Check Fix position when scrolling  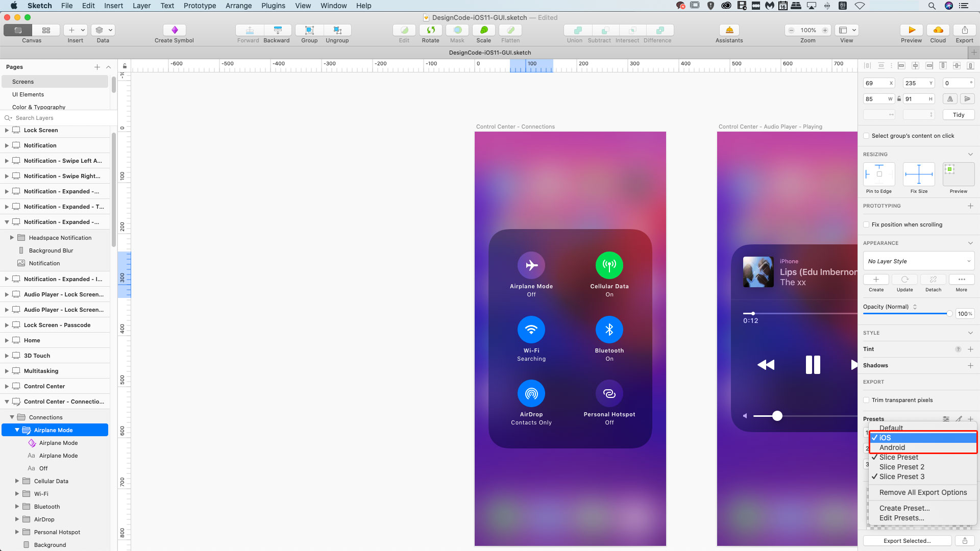tap(866, 224)
